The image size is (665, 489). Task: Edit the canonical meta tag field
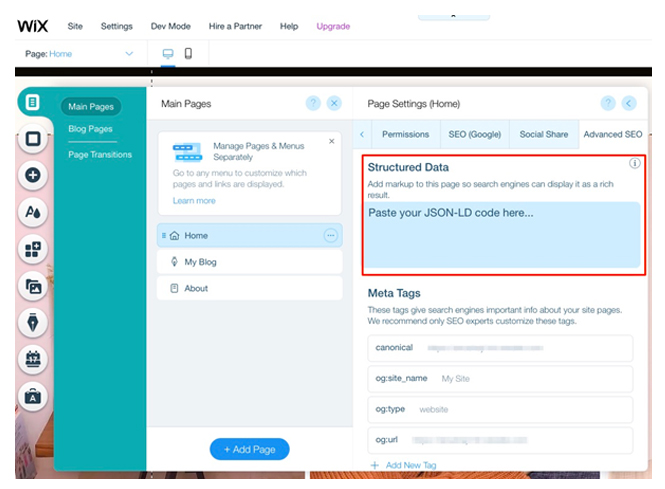click(500, 348)
